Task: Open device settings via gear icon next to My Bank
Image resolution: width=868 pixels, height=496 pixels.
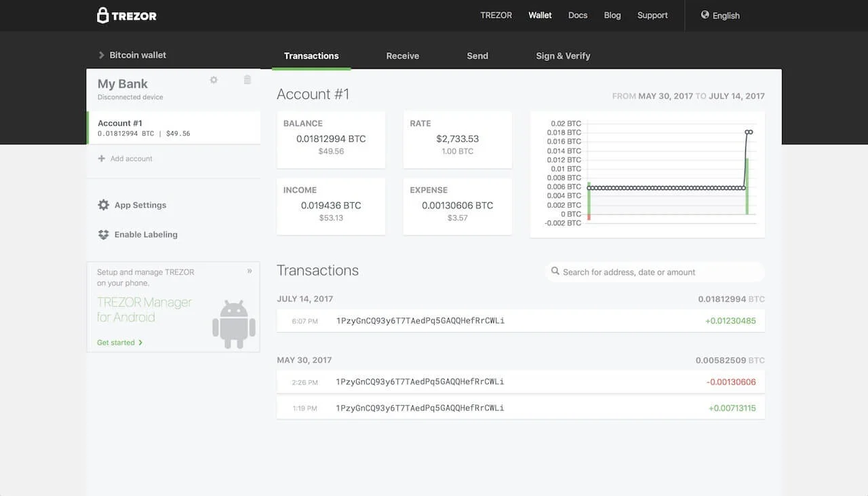Action: (x=214, y=79)
